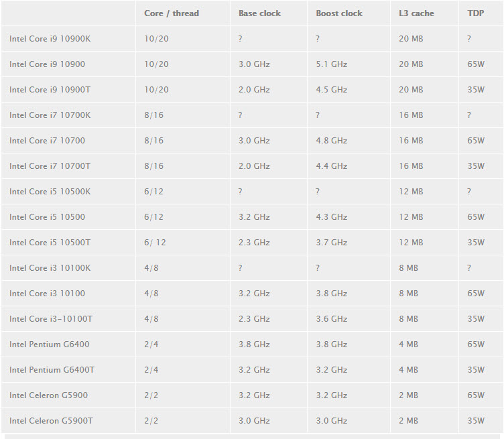
Task: Select the Intel Core i9 10900K row name
Action: coord(50,39)
